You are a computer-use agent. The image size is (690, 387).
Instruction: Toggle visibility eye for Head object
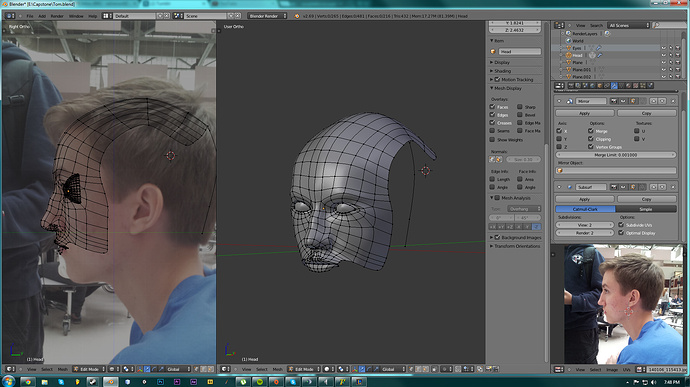point(664,55)
